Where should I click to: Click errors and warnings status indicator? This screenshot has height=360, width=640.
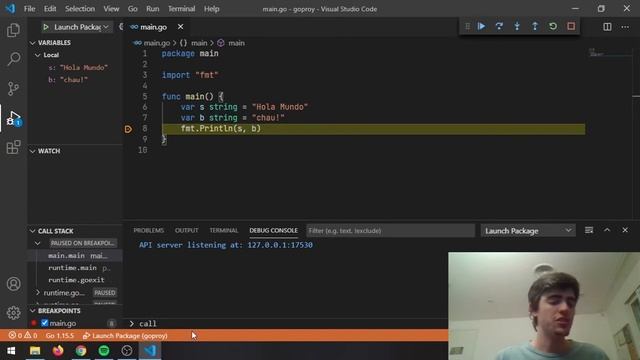coord(23,336)
